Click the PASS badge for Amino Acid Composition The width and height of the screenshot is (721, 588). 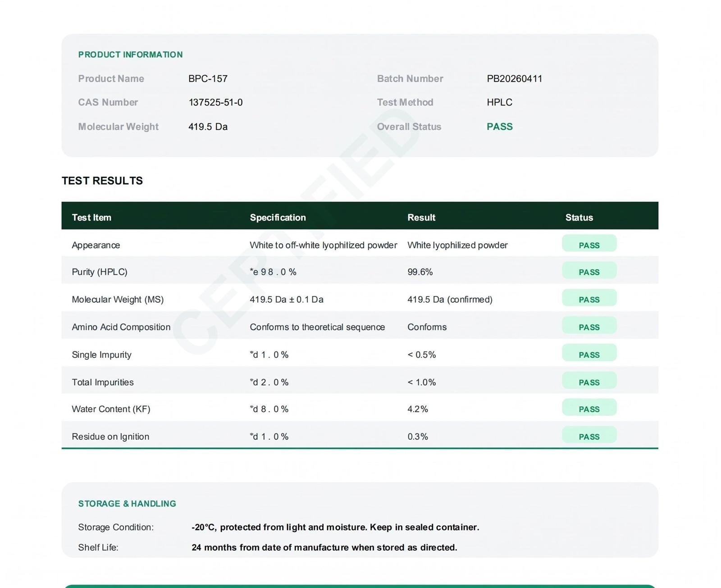589,326
